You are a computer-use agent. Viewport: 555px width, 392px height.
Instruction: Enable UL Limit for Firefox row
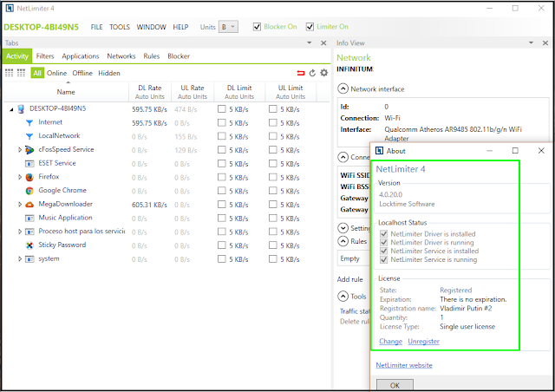click(x=272, y=177)
